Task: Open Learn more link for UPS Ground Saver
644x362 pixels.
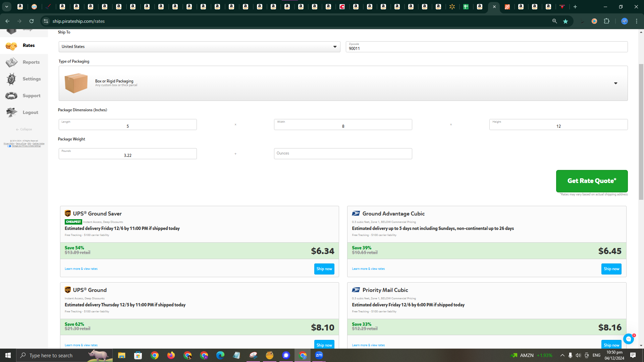Action: point(81,269)
